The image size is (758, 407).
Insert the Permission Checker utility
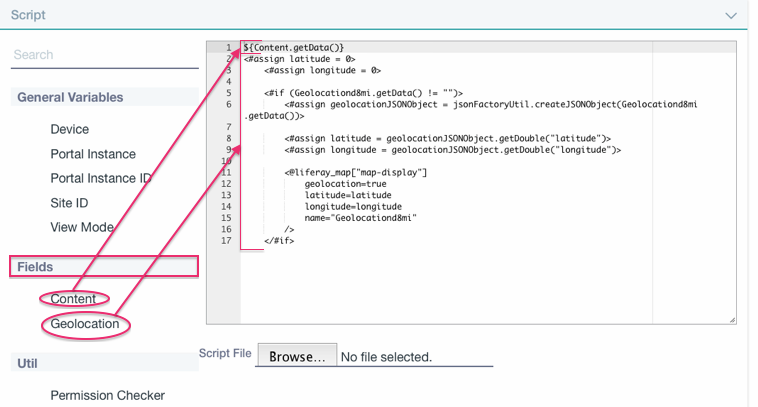[107, 395]
